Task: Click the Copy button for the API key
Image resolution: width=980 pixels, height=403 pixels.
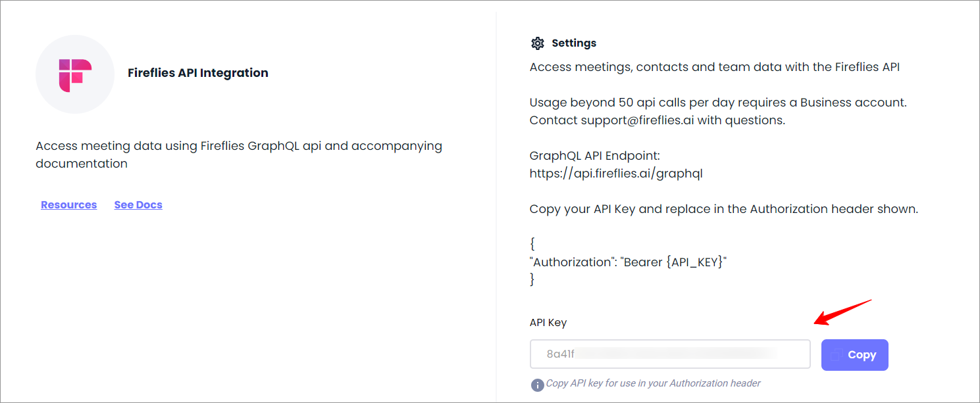Action: (x=855, y=355)
